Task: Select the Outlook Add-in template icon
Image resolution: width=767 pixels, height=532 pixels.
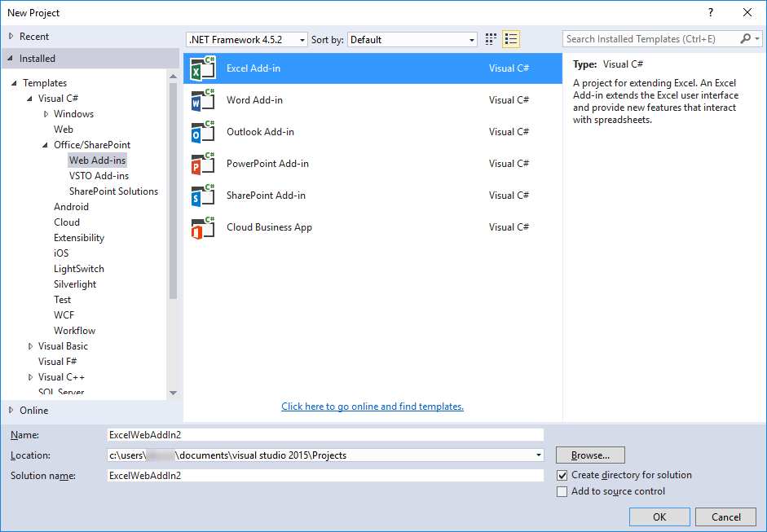Action: 202,132
